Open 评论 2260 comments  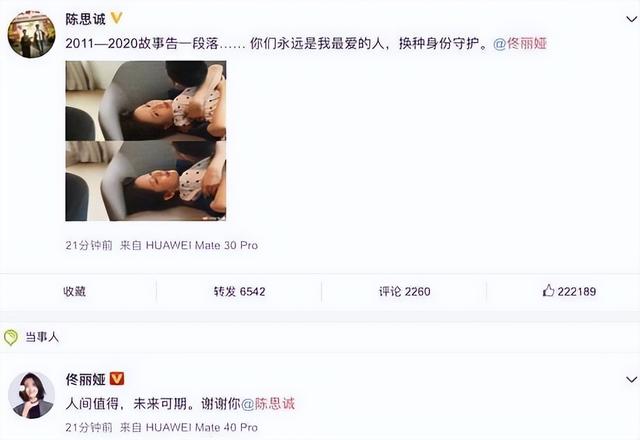(404, 291)
